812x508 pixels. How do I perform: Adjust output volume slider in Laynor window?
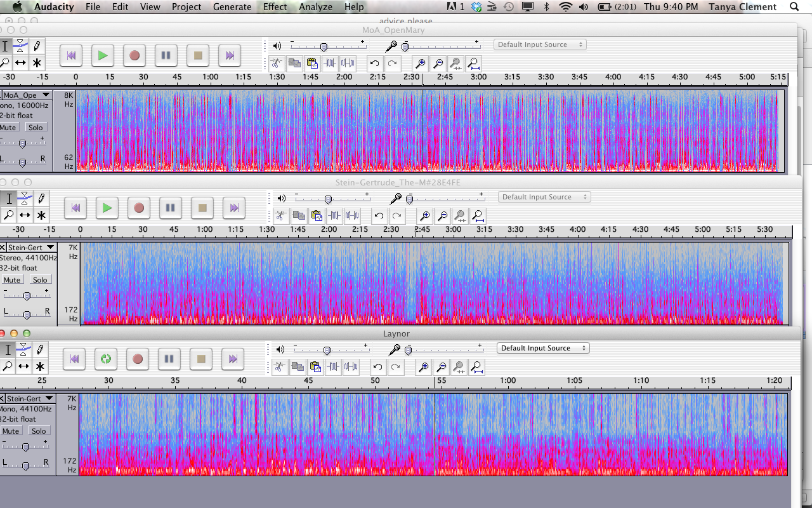[327, 351]
